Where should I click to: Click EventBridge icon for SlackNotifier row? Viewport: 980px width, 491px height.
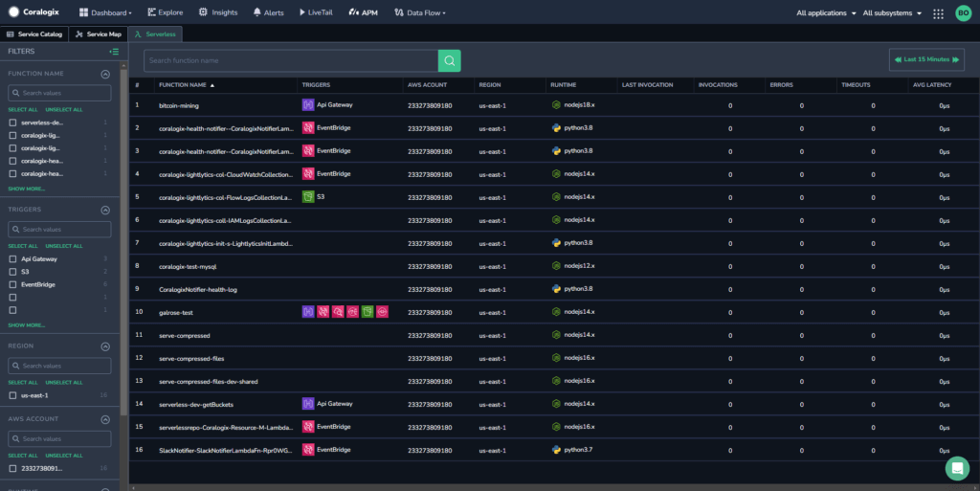308,450
